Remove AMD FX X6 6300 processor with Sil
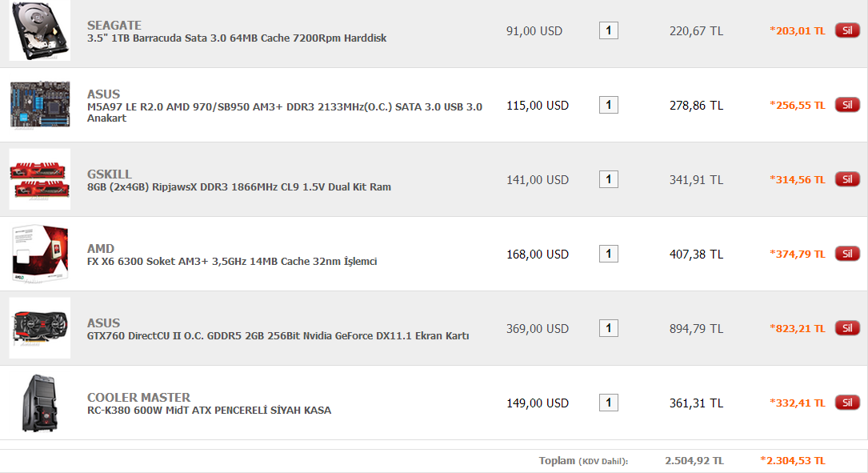 pyautogui.click(x=847, y=254)
